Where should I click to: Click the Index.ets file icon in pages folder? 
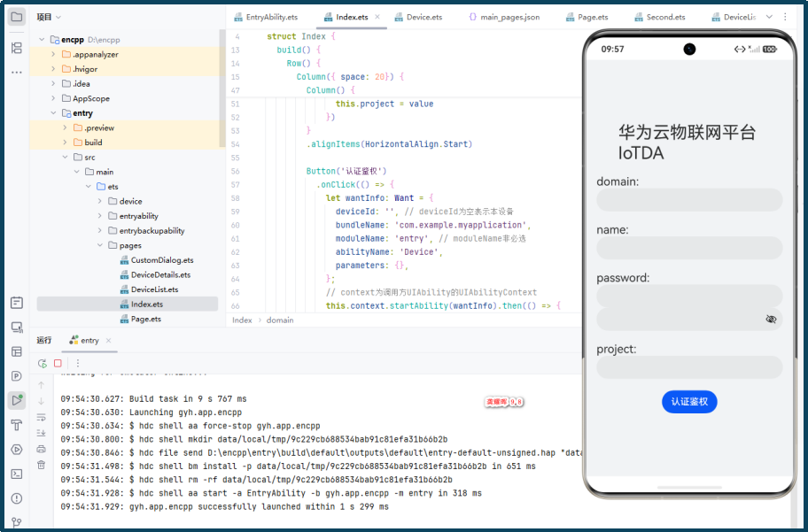124,305
